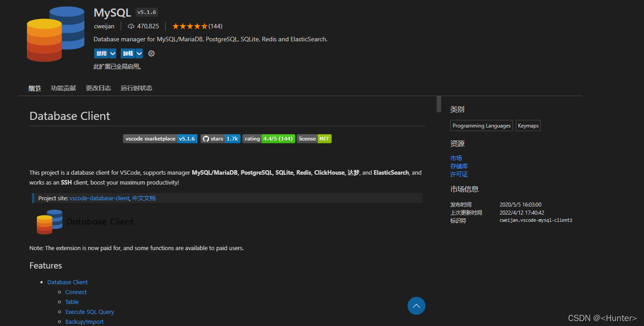Click the Programming Languages category tag
The image size is (644, 326).
482,126
